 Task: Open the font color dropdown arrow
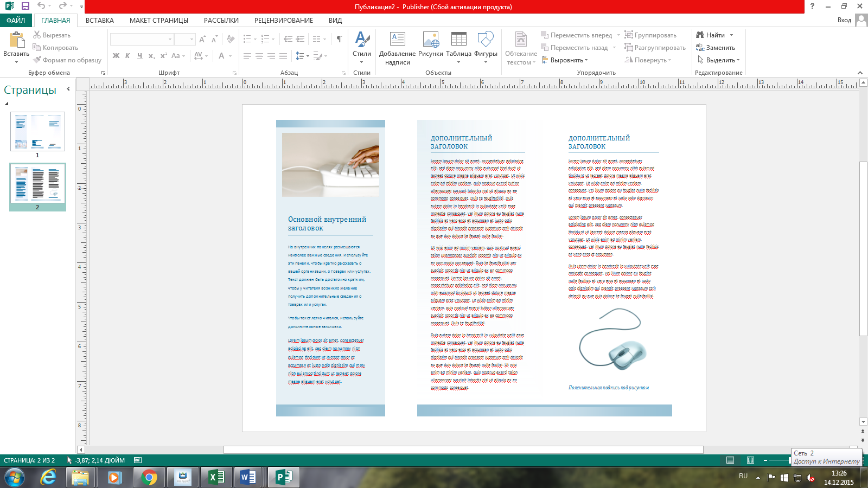pos(231,56)
